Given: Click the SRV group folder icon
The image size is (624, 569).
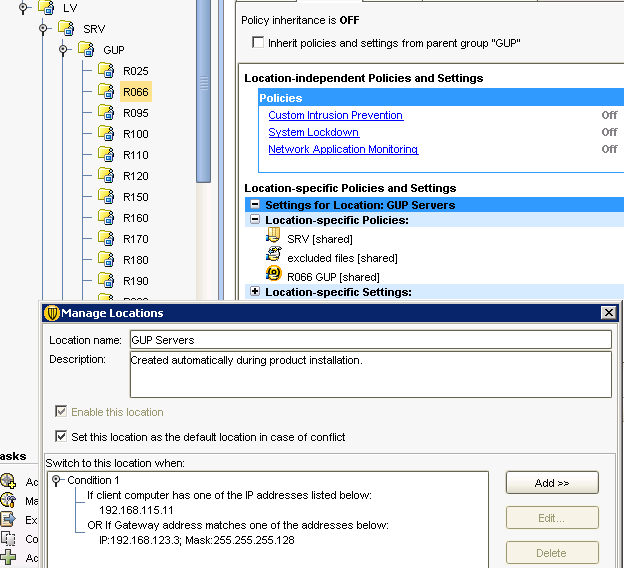Looking at the screenshot, I should pos(66,28).
